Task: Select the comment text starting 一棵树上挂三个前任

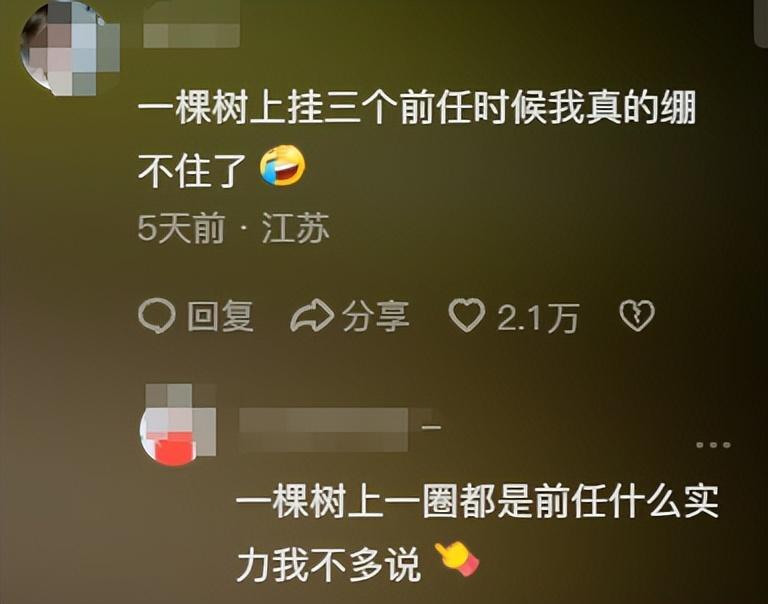Action: tap(417, 139)
